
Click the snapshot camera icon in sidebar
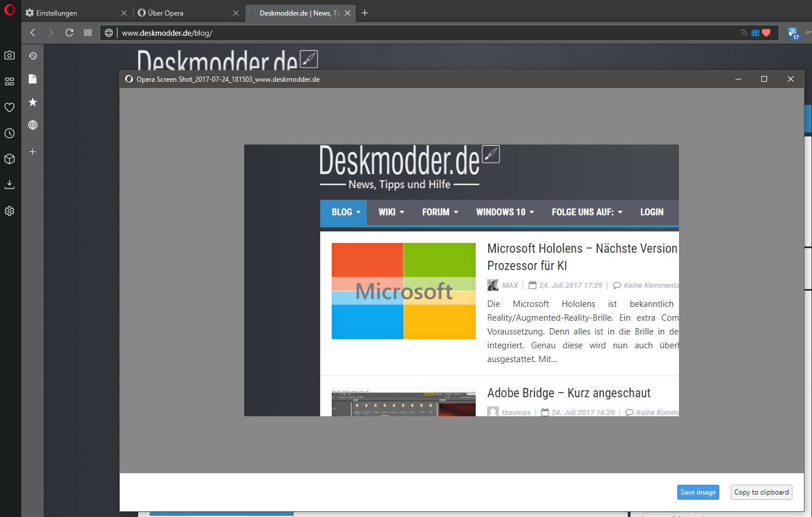tap(9, 55)
